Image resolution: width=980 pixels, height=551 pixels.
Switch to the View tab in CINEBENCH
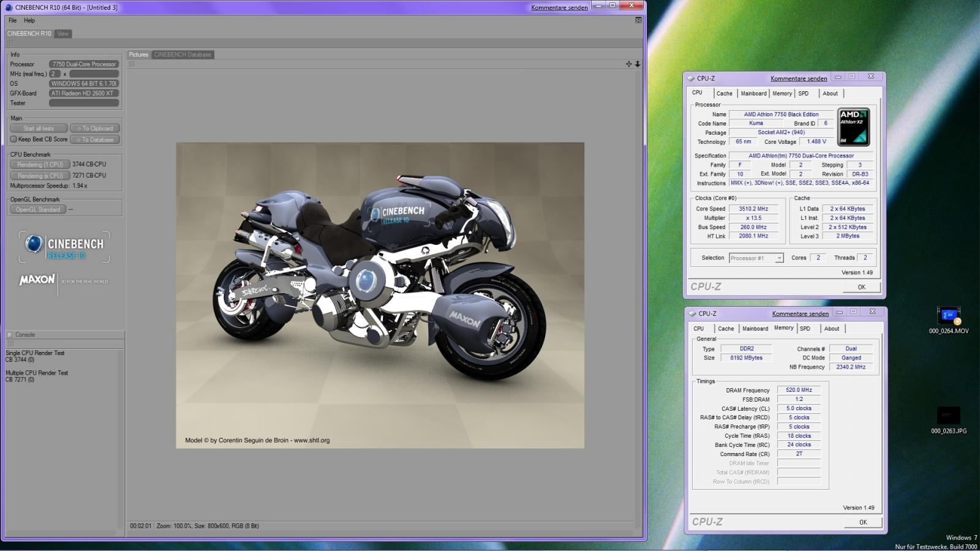(62, 34)
